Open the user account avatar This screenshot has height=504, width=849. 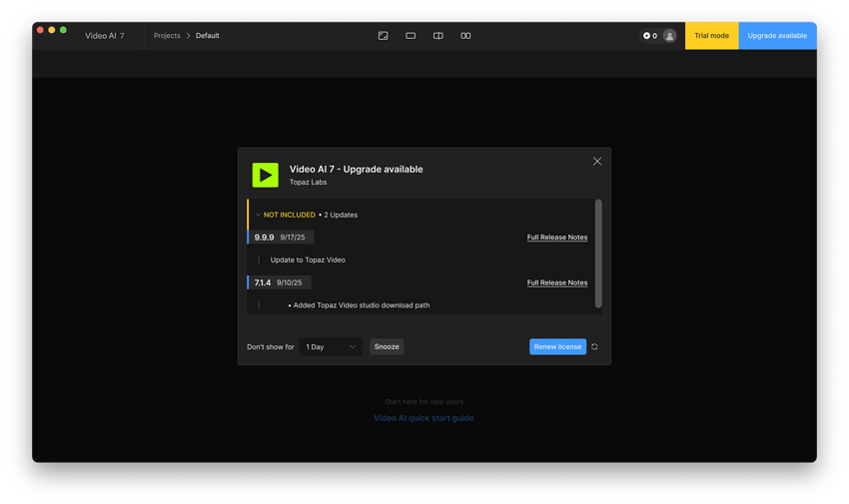(x=669, y=36)
